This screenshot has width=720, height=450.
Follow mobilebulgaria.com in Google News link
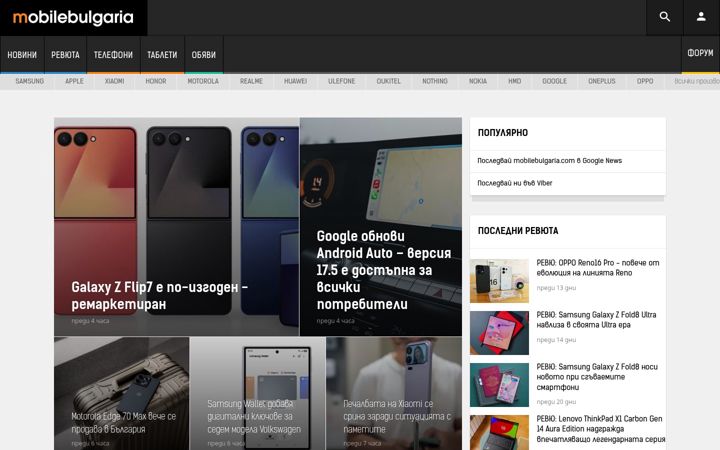click(549, 161)
